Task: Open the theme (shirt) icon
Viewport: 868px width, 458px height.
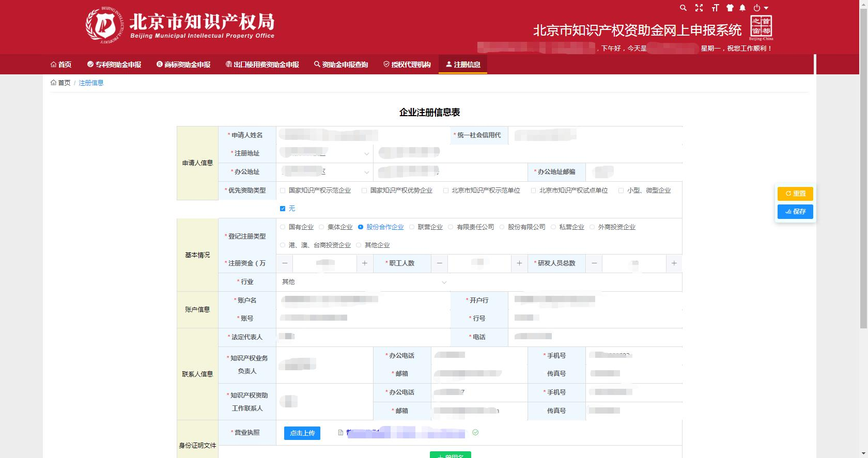Action: pos(730,8)
